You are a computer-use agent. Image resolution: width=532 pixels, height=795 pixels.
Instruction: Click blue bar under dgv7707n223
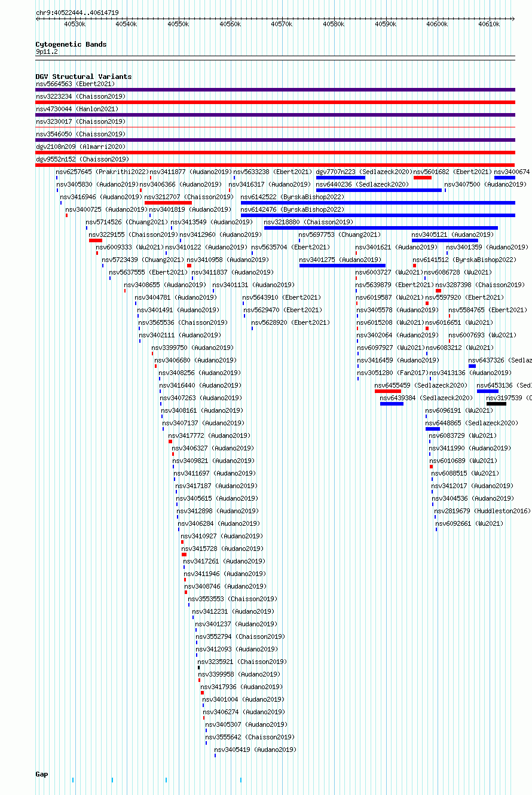tap(341, 178)
